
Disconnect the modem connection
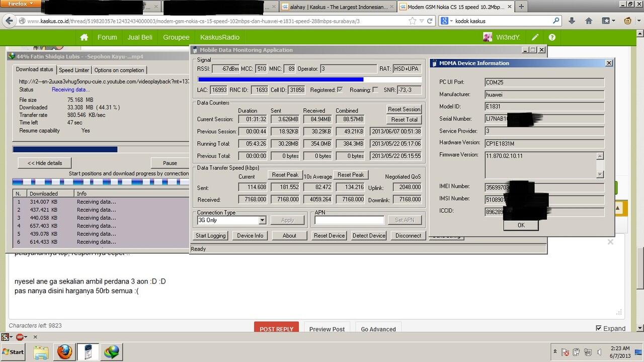point(408,236)
